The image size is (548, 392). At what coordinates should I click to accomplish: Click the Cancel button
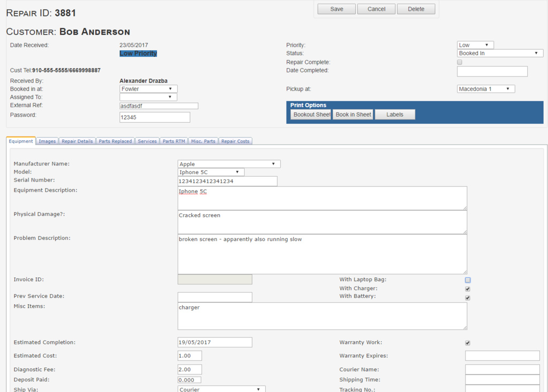click(x=377, y=9)
